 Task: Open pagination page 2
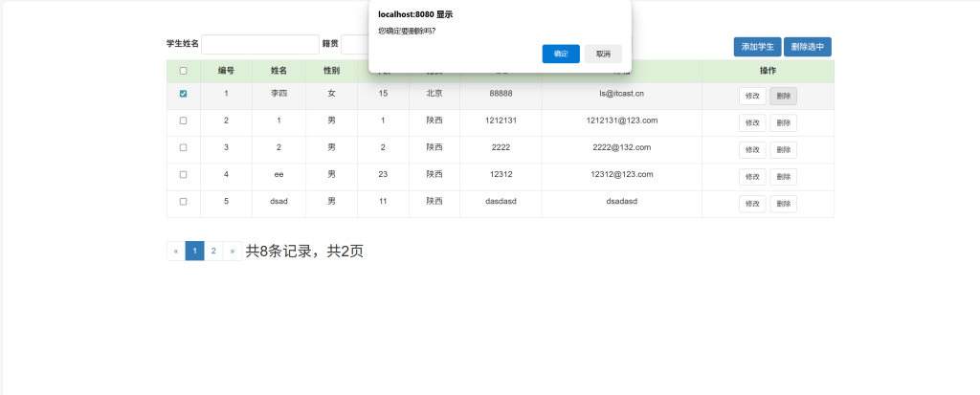(x=213, y=252)
